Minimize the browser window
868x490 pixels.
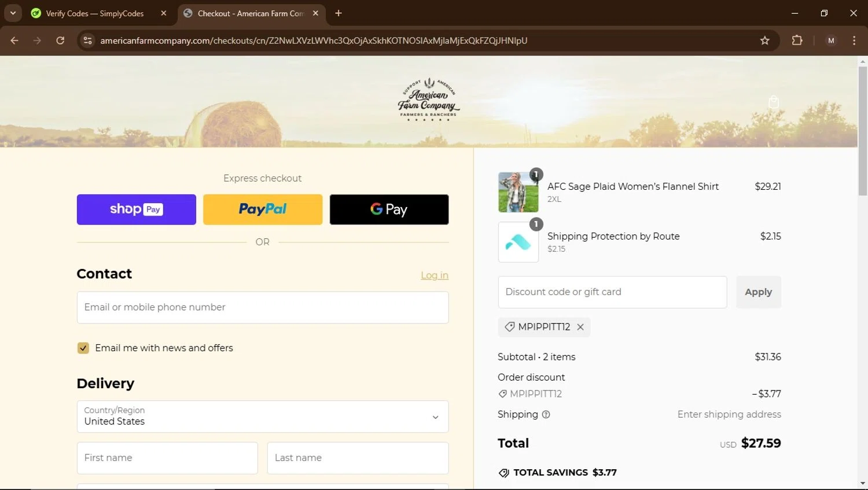click(795, 13)
